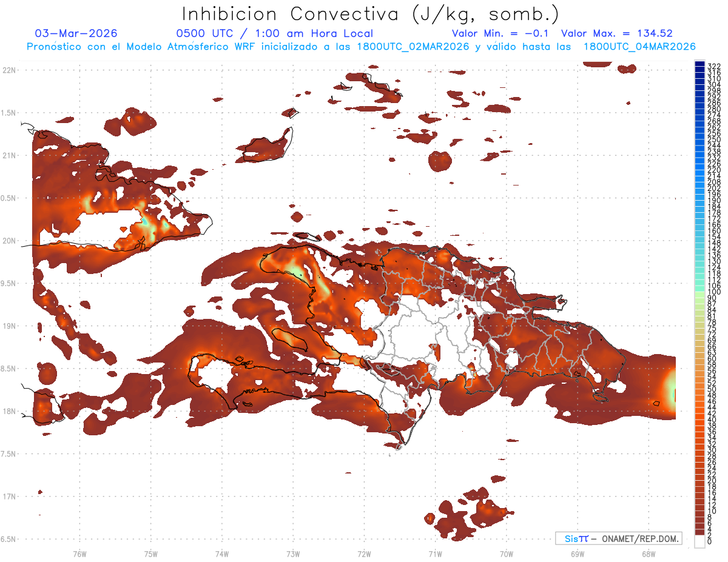
Task: Click the darkest blue swatch atop the color scale
Action: [x=699, y=63]
